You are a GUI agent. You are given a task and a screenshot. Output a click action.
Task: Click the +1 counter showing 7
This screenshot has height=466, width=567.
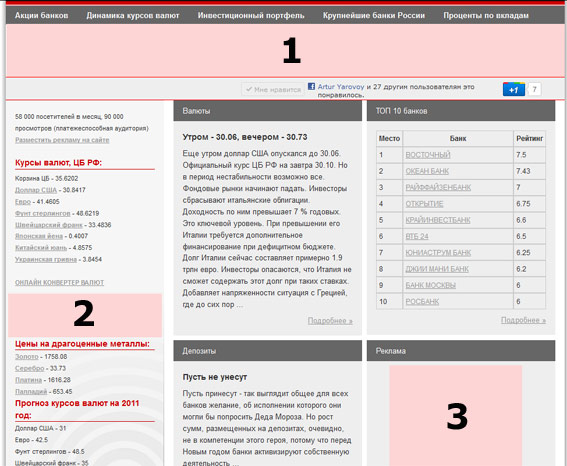534,89
